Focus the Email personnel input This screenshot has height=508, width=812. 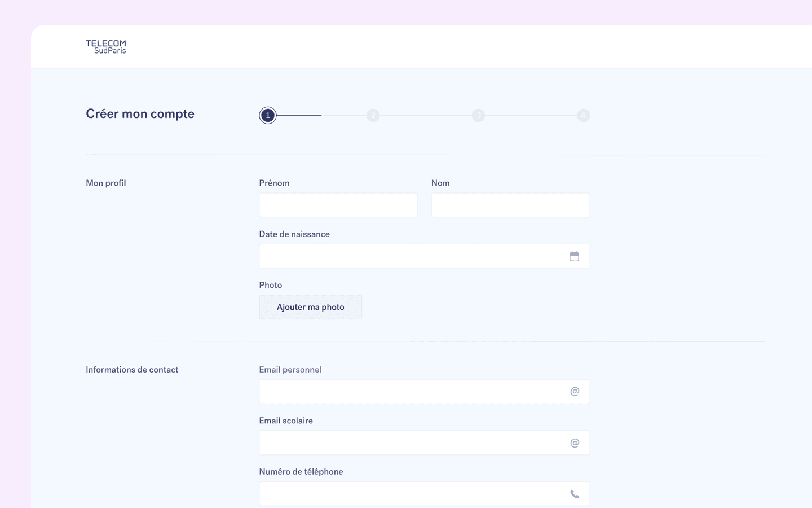point(412,392)
